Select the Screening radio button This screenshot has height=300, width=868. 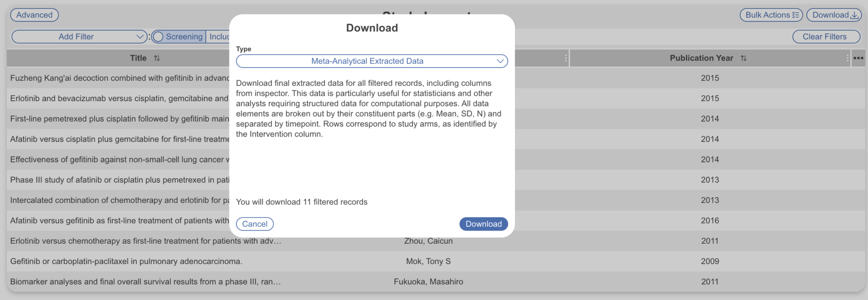coord(159,37)
